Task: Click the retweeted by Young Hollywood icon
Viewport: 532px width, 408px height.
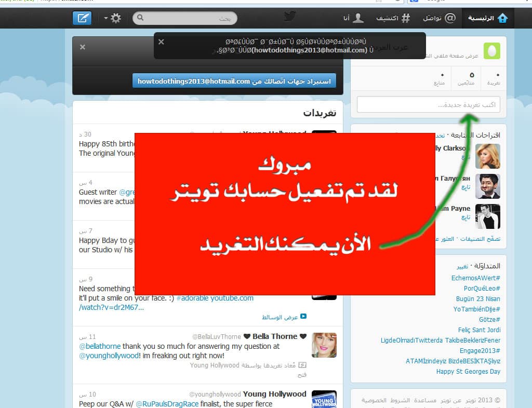Action: pos(302,365)
